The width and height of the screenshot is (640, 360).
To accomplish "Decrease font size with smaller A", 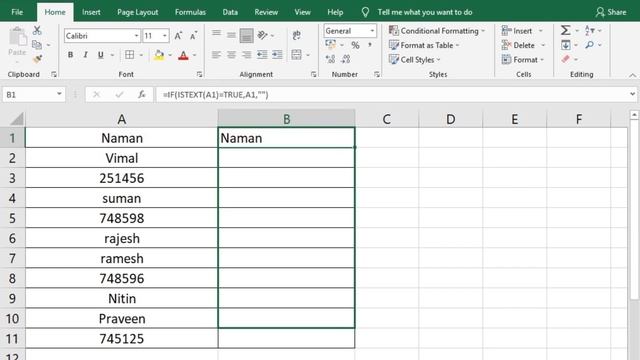I will pos(193,36).
